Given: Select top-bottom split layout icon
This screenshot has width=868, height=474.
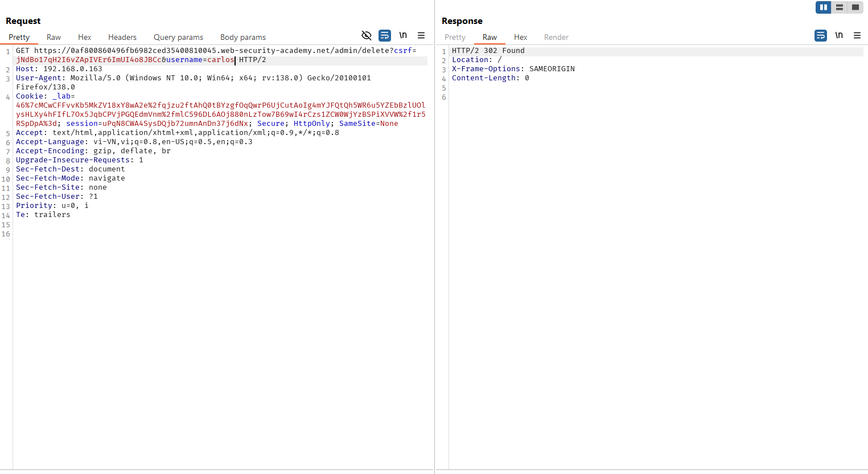Looking at the screenshot, I should click(839, 7).
